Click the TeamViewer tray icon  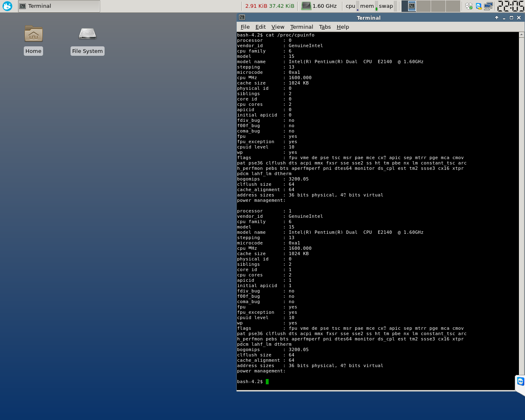(x=479, y=6)
